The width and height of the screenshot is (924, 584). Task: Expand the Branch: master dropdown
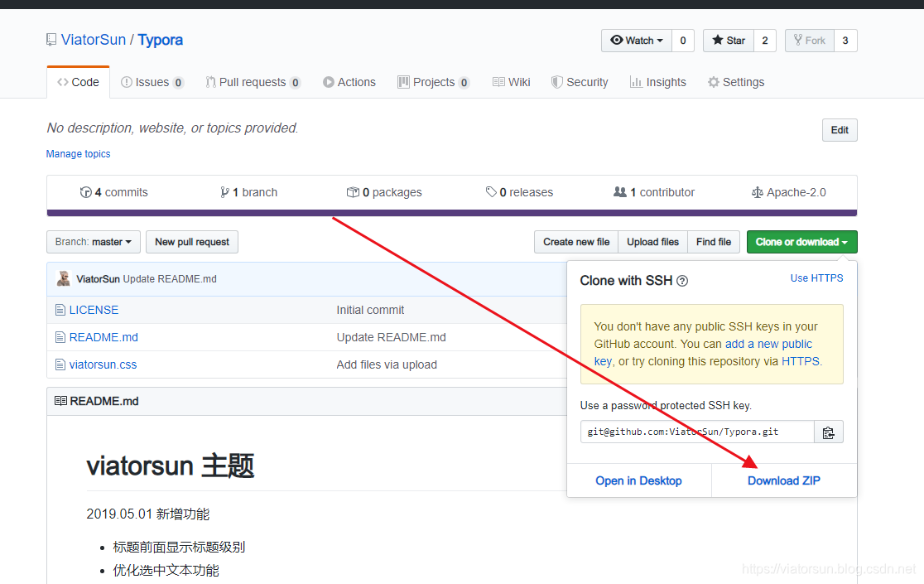(94, 242)
